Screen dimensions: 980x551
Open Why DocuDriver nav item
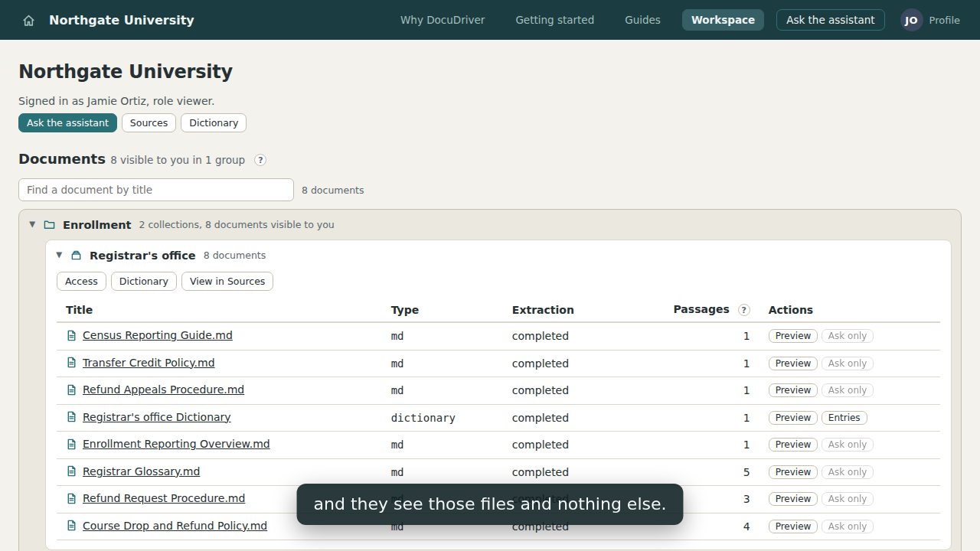(x=443, y=20)
